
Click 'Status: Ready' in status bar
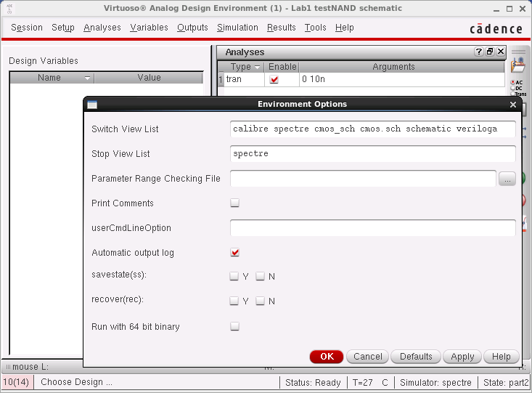tap(313, 383)
